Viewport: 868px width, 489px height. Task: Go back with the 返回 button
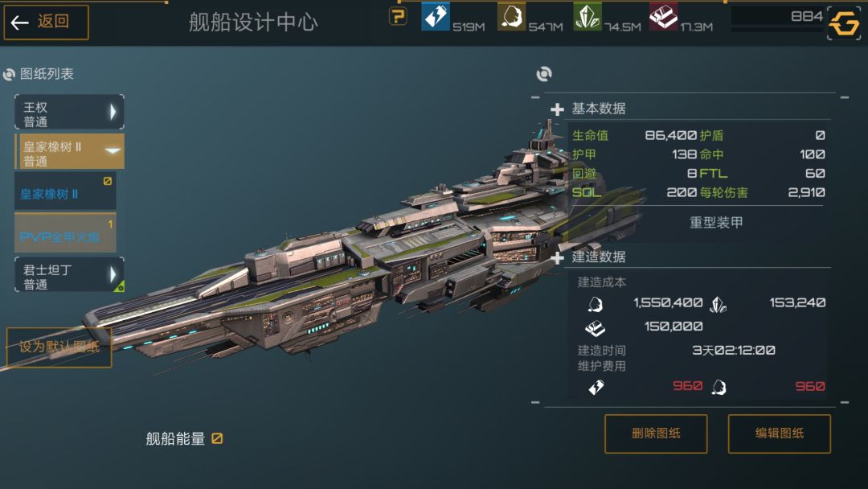click(46, 23)
